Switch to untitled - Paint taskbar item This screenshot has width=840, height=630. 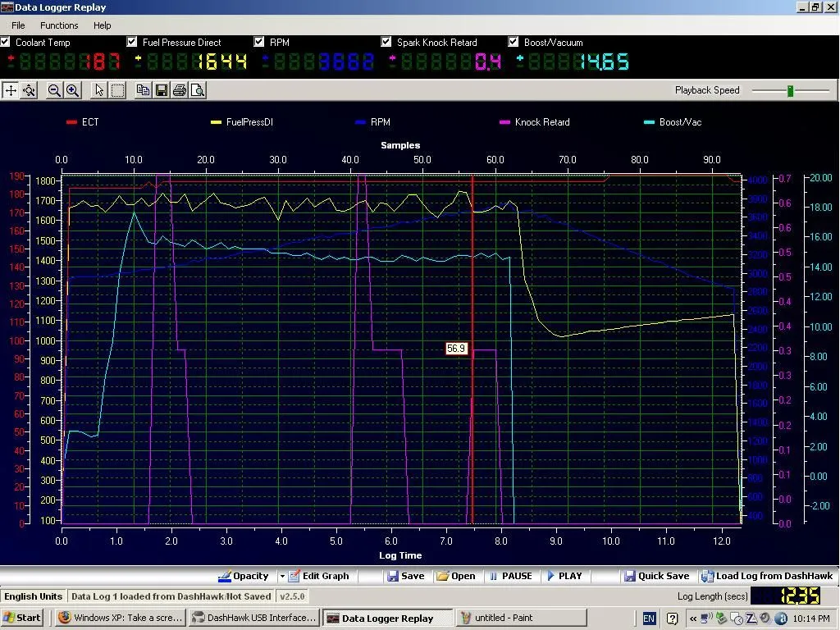point(522,618)
